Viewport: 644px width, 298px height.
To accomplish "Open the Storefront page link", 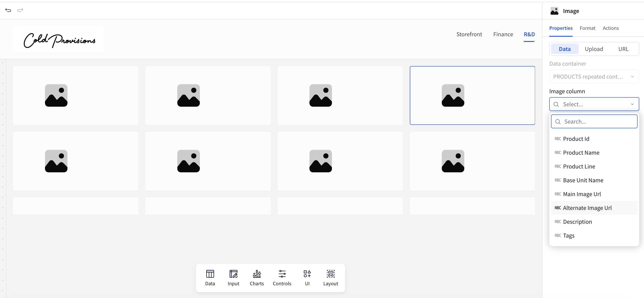I will click(469, 34).
